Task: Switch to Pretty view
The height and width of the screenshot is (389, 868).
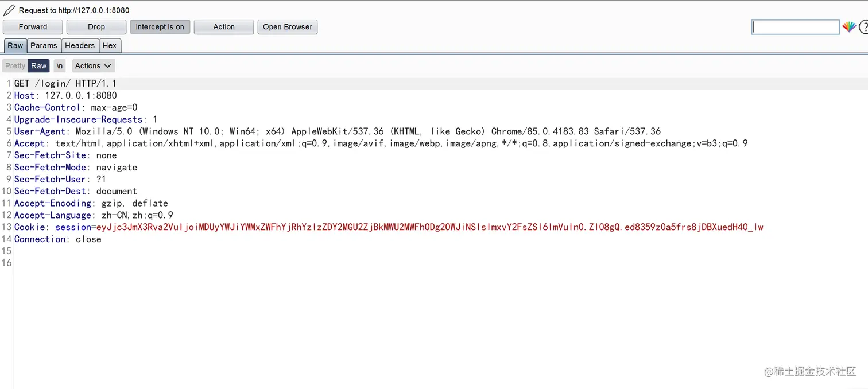Action: pyautogui.click(x=15, y=65)
